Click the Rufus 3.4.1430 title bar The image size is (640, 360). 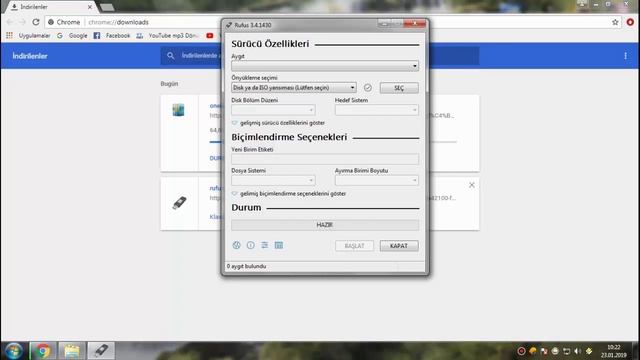click(302, 25)
